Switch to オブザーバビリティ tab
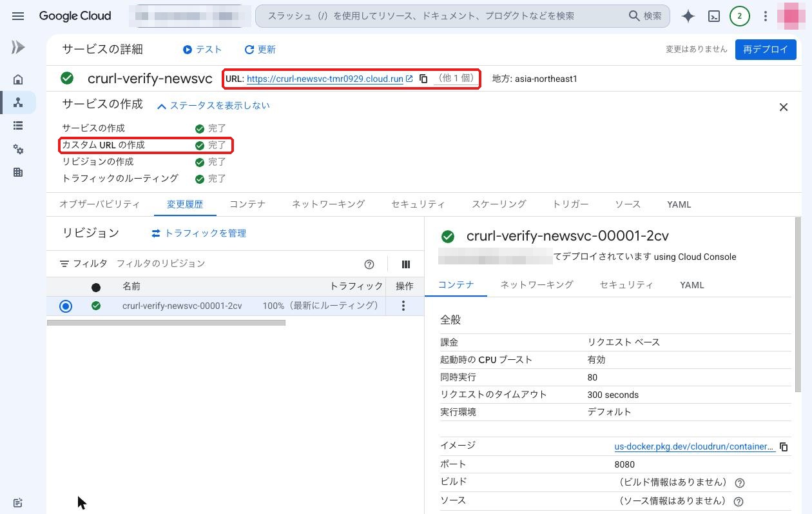The image size is (812, 514). pyautogui.click(x=99, y=204)
